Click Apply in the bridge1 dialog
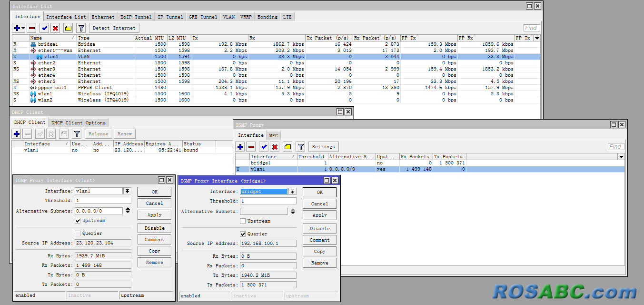The image size is (644, 305). pyautogui.click(x=319, y=215)
